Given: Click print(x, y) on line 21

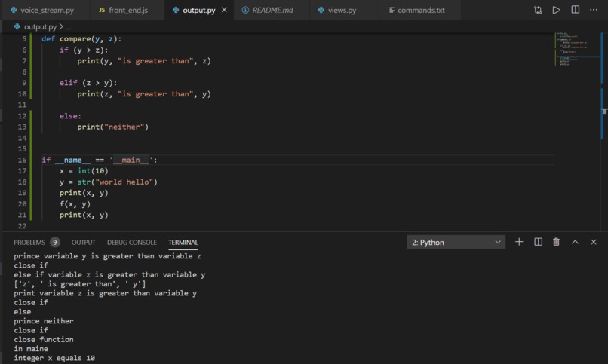Looking at the screenshot, I should (x=84, y=215).
